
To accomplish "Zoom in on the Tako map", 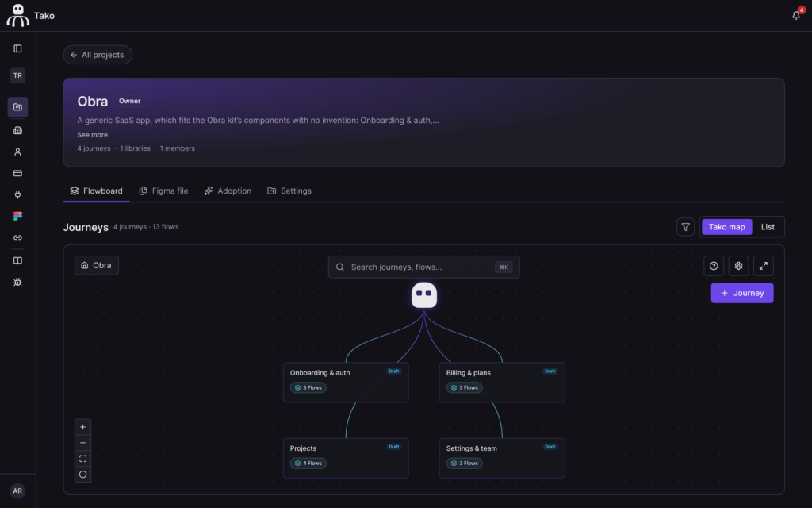I will (x=82, y=427).
